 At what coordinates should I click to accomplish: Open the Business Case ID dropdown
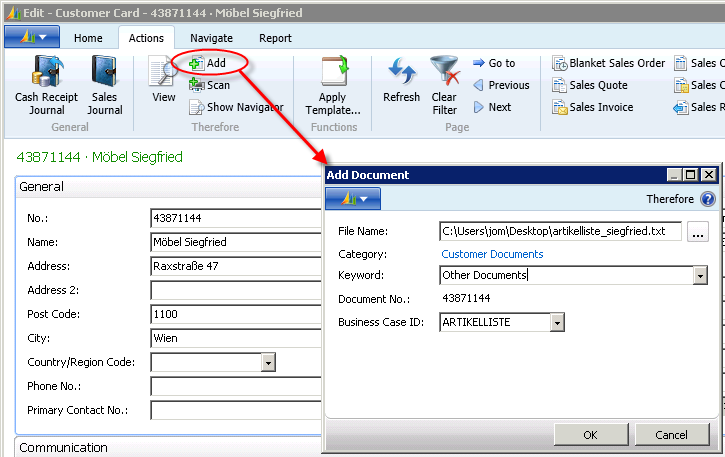558,323
